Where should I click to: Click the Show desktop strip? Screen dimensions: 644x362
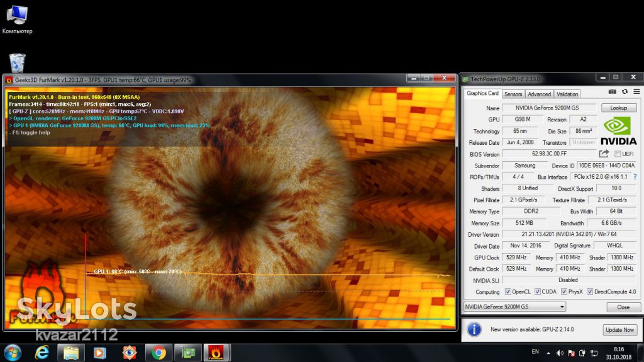(641, 353)
